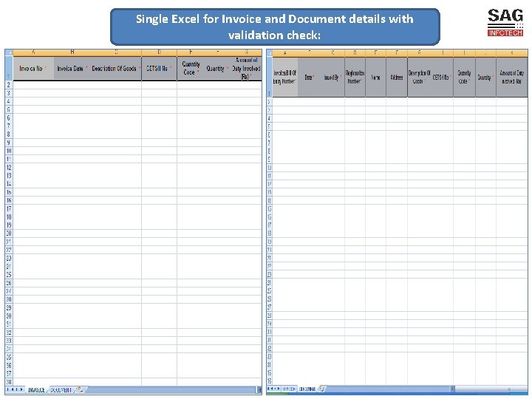Select 'CETSH No' header in INVOICE sheet
The width and height of the screenshot is (532, 399).
(159, 69)
